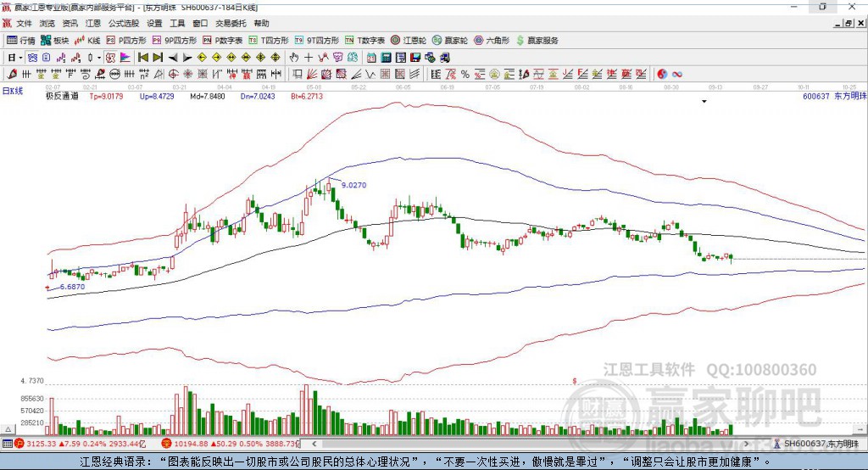
Task: Click the Shenzhen index 10194.88 status entry
Action: [x=230, y=444]
